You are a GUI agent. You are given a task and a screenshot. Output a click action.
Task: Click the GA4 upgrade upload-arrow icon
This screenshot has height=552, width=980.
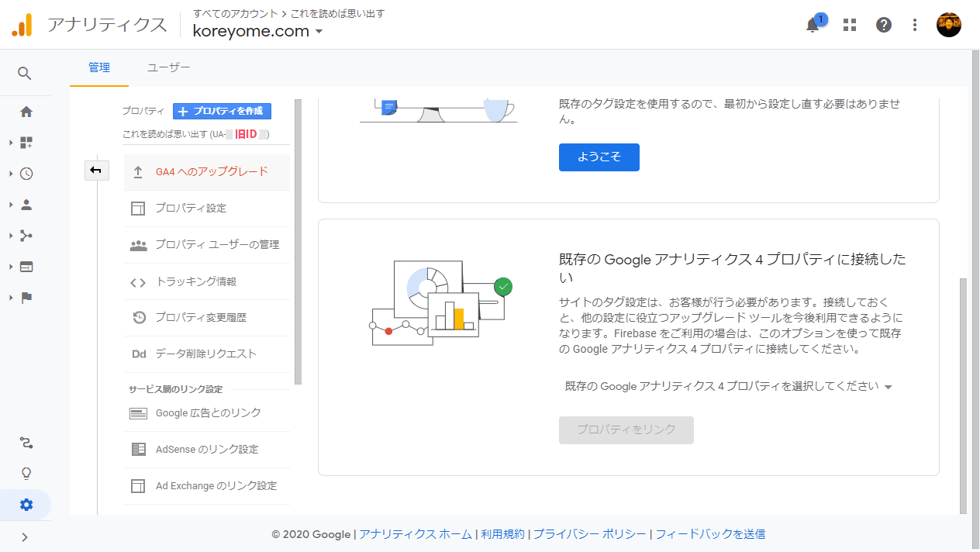pyautogui.click(x=138, y=172)
